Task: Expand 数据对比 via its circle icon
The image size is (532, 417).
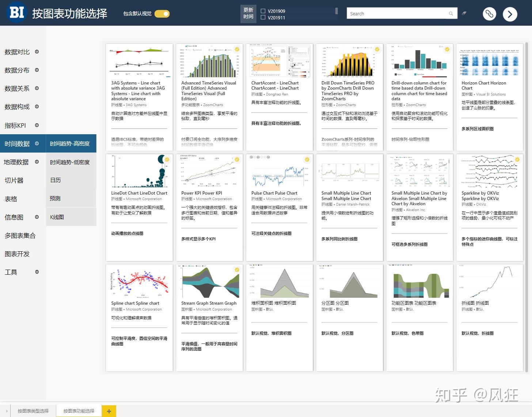Action: click(37, 52)
